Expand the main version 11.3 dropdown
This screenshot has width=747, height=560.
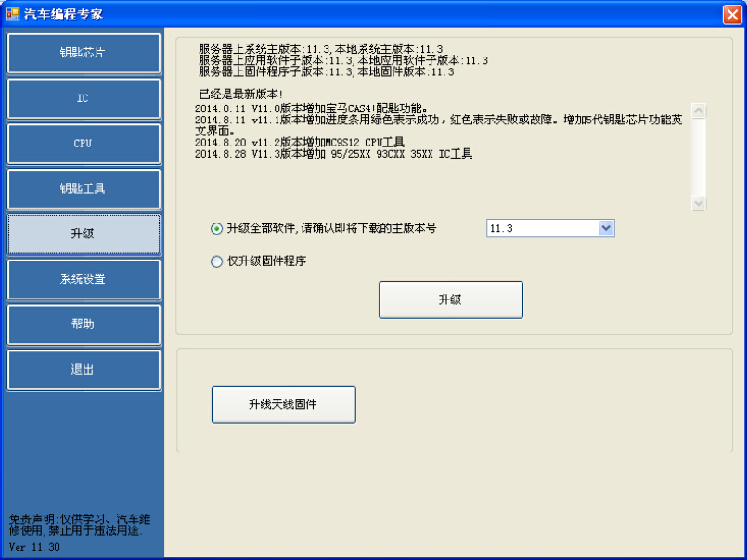tap(606, 228)
